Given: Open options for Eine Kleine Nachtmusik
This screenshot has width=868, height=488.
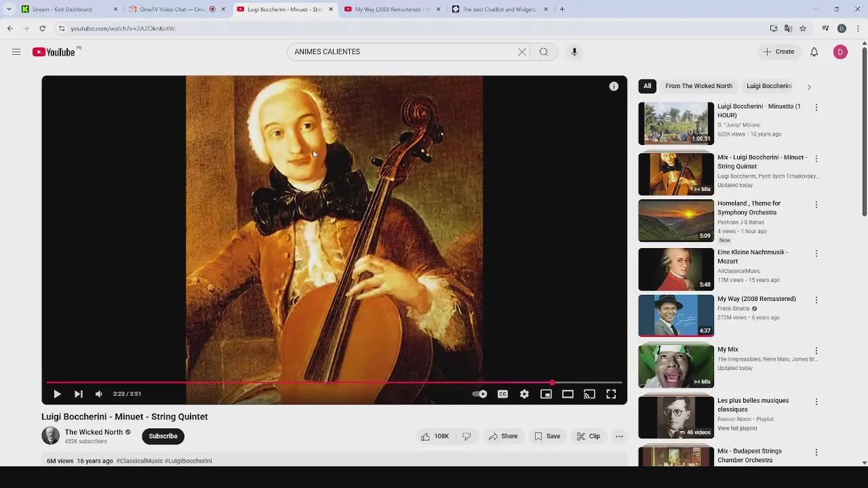Looking at the screenshot, I should [x=816, y=253].
